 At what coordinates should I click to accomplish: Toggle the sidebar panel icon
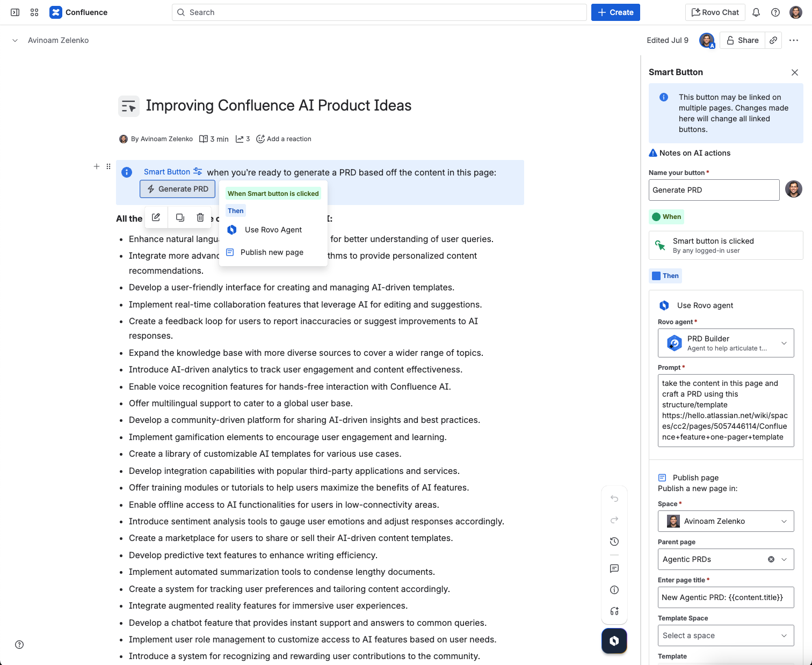[x=15, y=12]
